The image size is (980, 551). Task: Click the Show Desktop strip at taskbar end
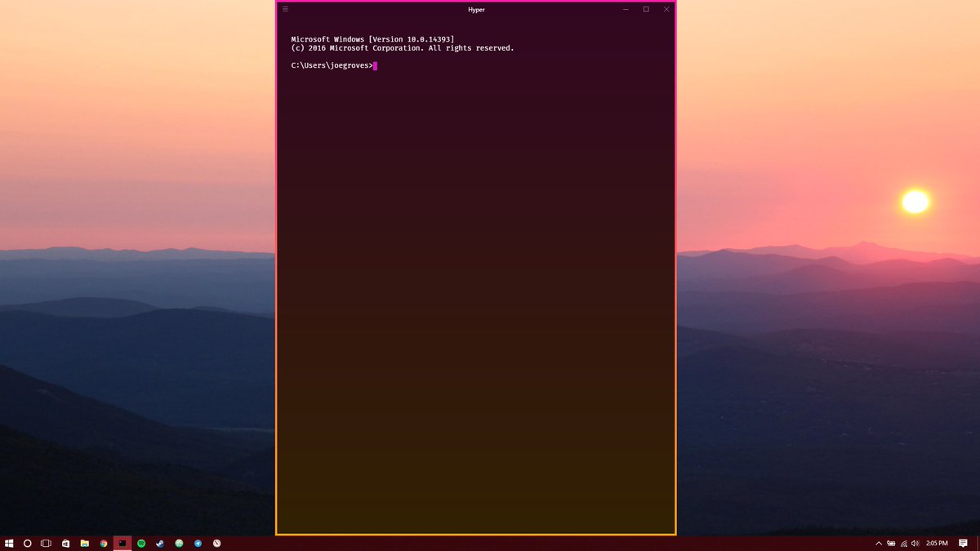click(x=978, y=543)
